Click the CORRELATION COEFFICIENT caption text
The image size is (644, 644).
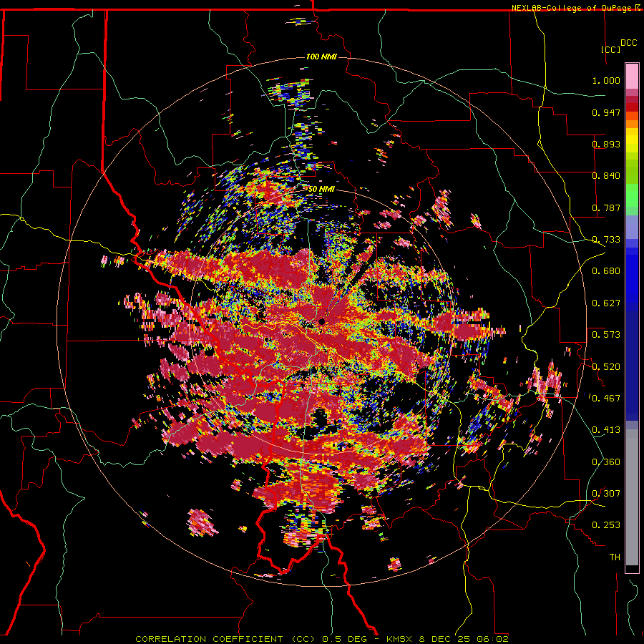click(209, 639)
